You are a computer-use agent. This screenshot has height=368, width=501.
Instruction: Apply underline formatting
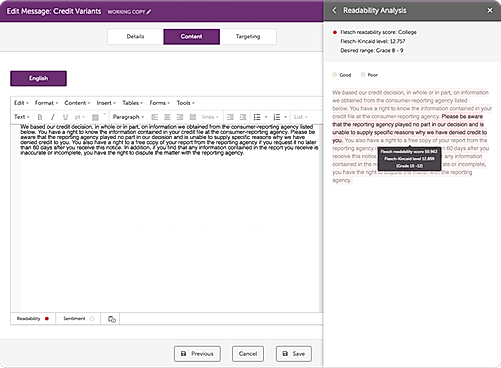[65, 117]
